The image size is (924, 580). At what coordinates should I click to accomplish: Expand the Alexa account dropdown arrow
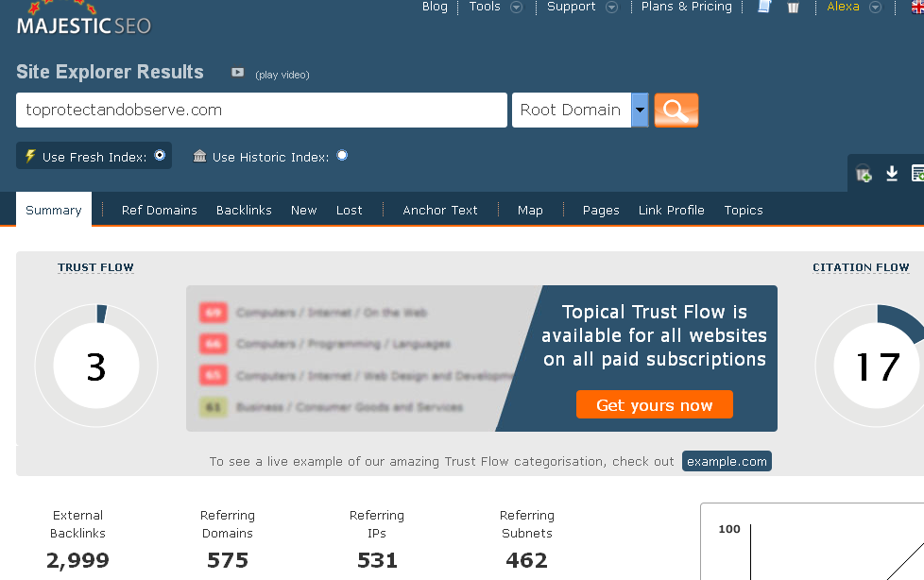click(x=876, y=7)
